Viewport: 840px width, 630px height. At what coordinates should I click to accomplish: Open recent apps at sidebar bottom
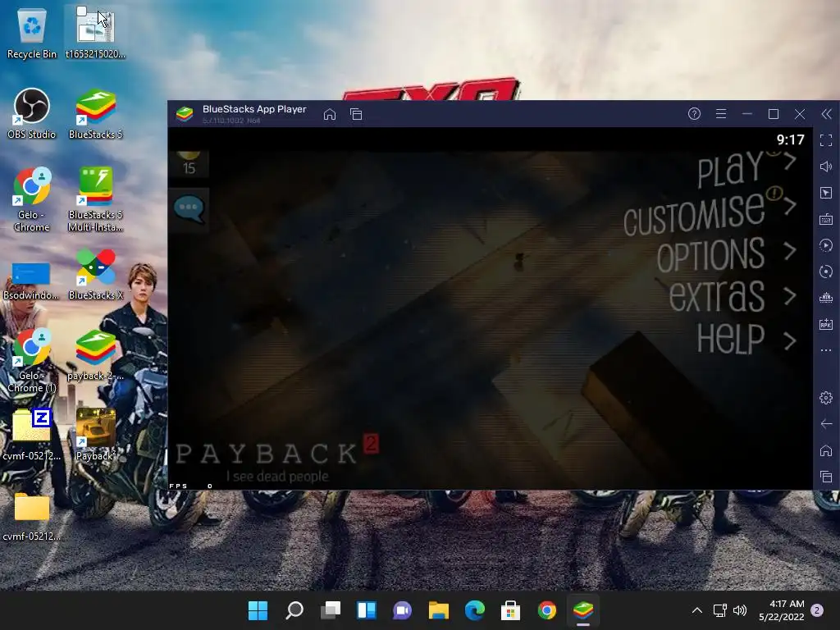pos(826,477)
